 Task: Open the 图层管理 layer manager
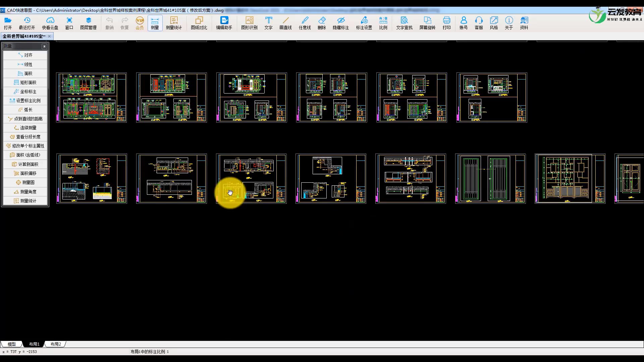click(x=88, y=23)
